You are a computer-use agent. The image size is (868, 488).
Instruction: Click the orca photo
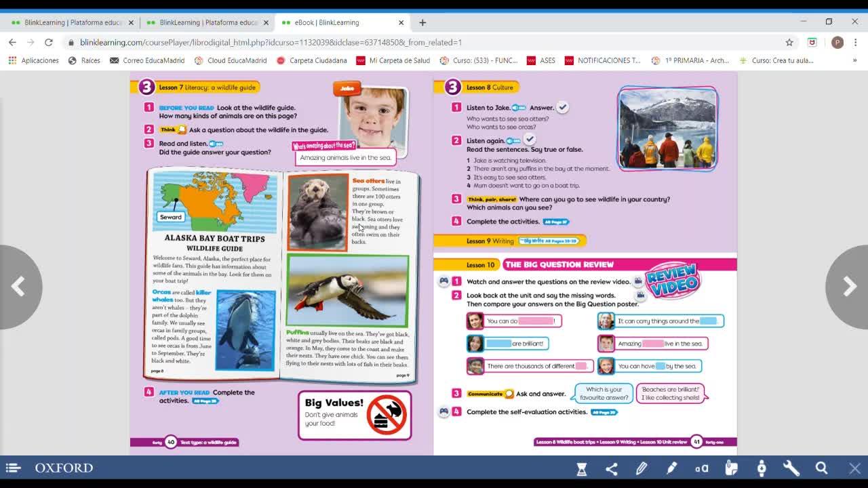coord(245,330)
